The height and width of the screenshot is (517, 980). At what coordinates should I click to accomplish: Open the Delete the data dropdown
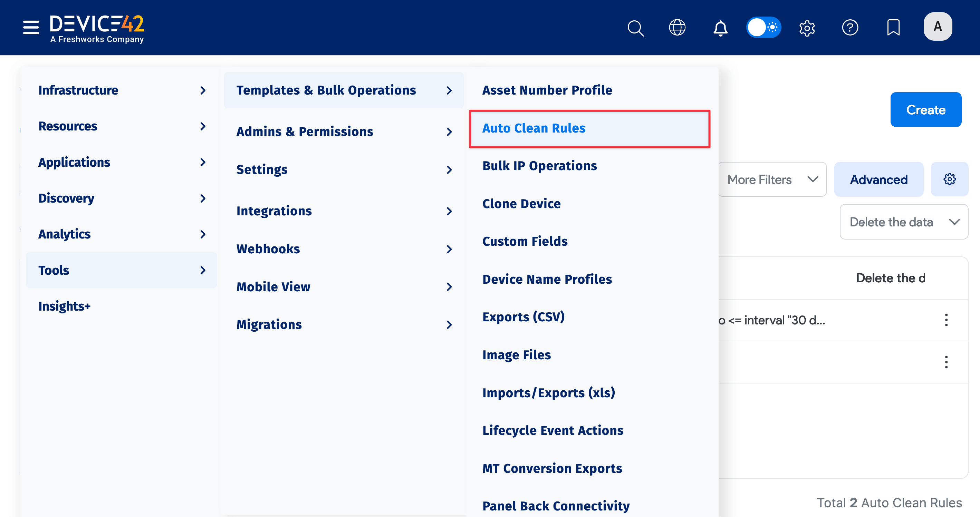(x=904, y=222)
